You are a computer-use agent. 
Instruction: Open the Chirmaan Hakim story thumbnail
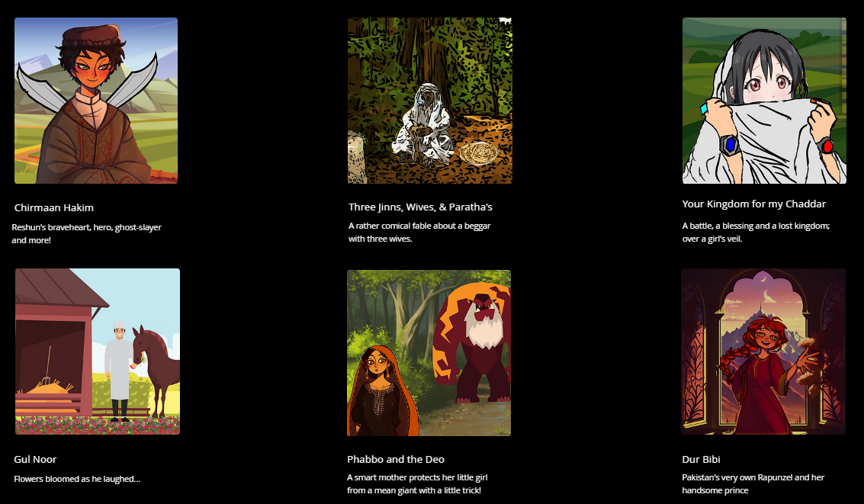(x=96, y=100)
